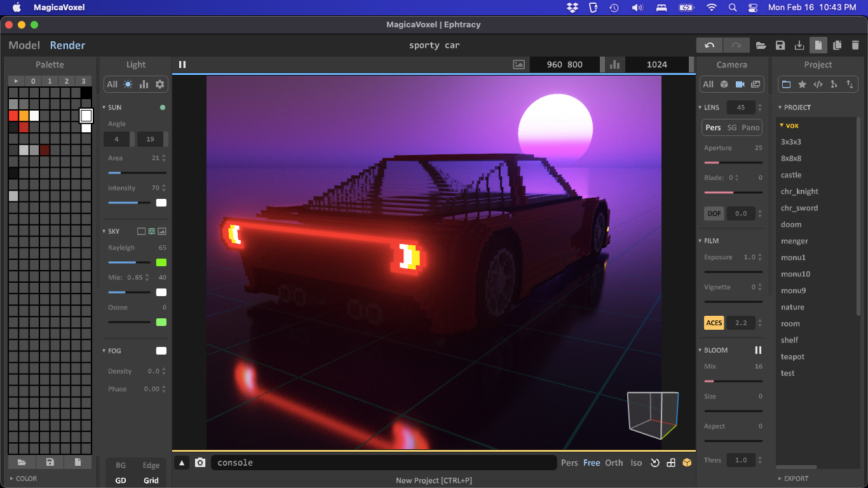Click the trash icon to delete project
This screenshot has height=488, width=868.
(855, 45)
